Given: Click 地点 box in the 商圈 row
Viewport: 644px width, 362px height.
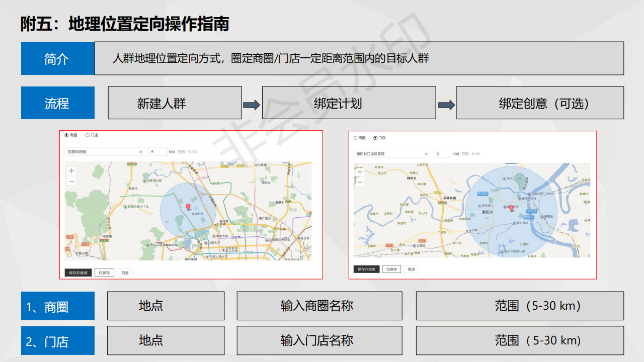Looking at the screenshot, I should point(166,306).
